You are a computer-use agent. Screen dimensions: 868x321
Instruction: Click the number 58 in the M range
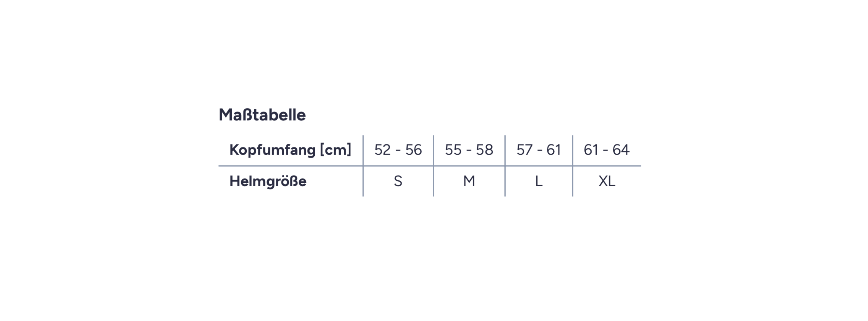(484, 150)
